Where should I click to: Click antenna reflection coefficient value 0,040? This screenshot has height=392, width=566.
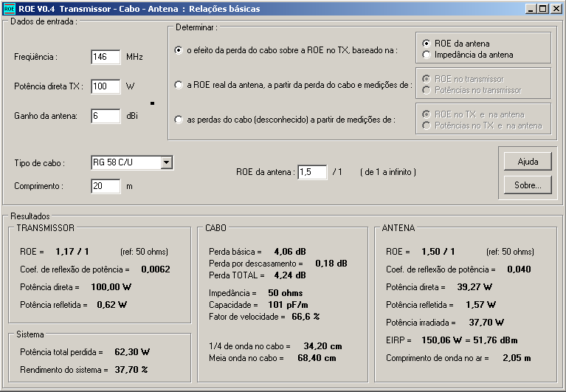click(519, 269)
